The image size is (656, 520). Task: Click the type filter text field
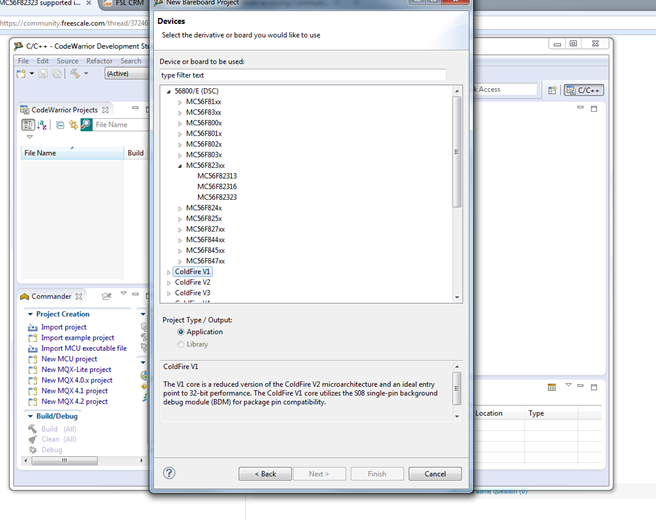pyautogui.click(x=302, y=75)
